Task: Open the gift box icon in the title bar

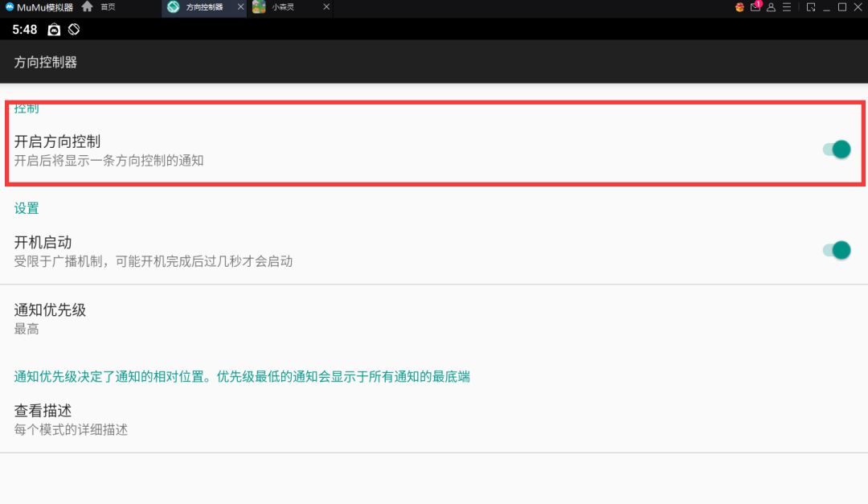Action: tap(739, 7)
